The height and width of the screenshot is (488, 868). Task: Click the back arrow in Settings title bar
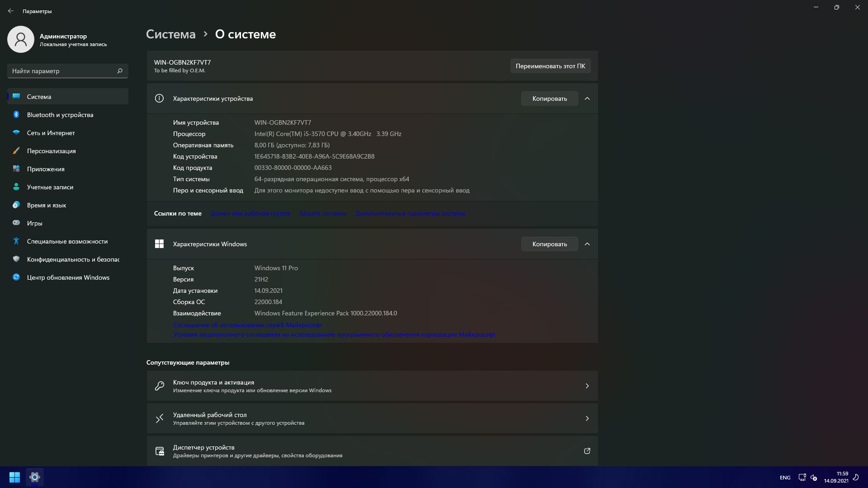tap(11, 11)
